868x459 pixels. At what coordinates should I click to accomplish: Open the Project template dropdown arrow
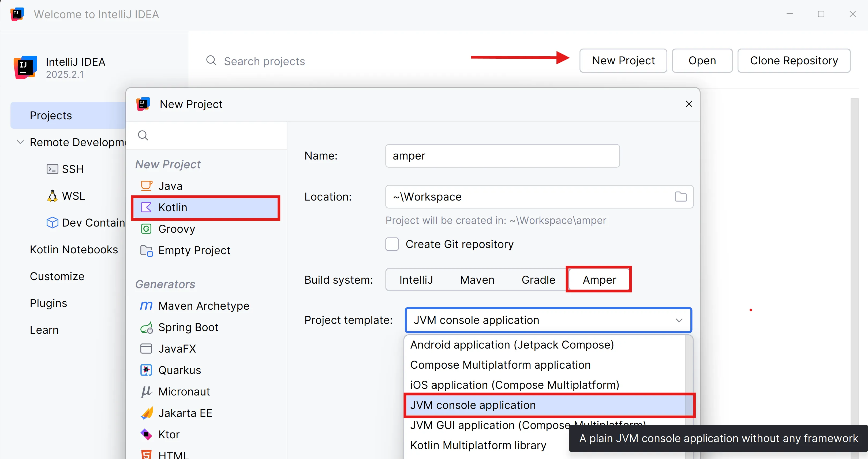(679, 320)
